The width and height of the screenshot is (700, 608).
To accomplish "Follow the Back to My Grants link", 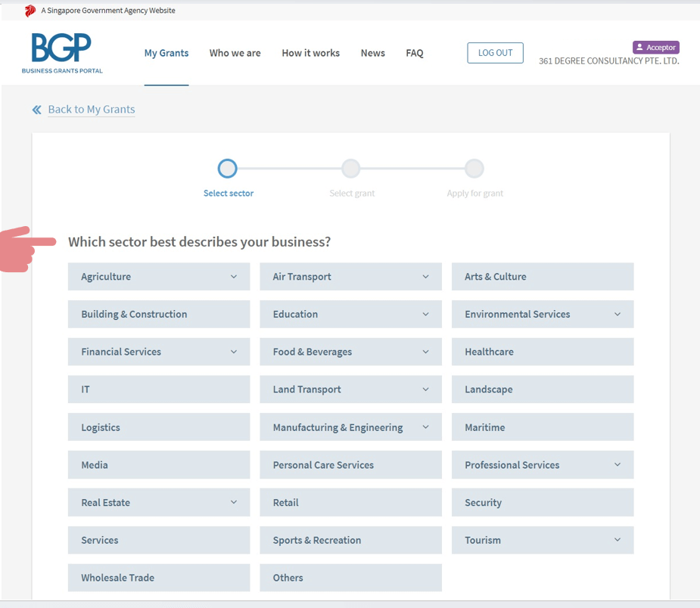I will [91, 110].
